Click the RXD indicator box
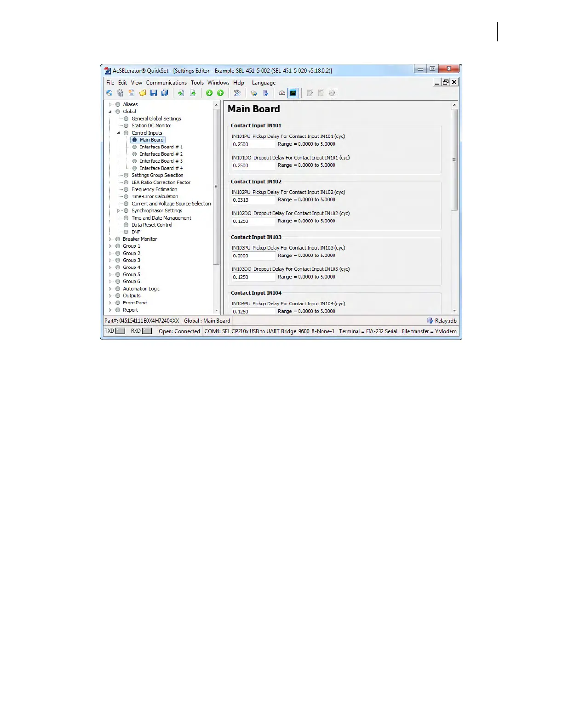 pos(147,331)
